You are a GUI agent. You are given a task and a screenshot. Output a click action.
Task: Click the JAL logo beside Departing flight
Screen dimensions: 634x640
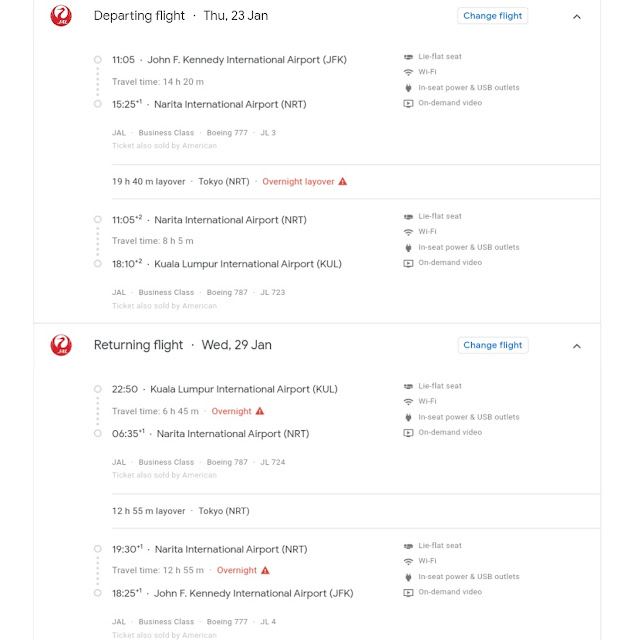click(61, 16)
